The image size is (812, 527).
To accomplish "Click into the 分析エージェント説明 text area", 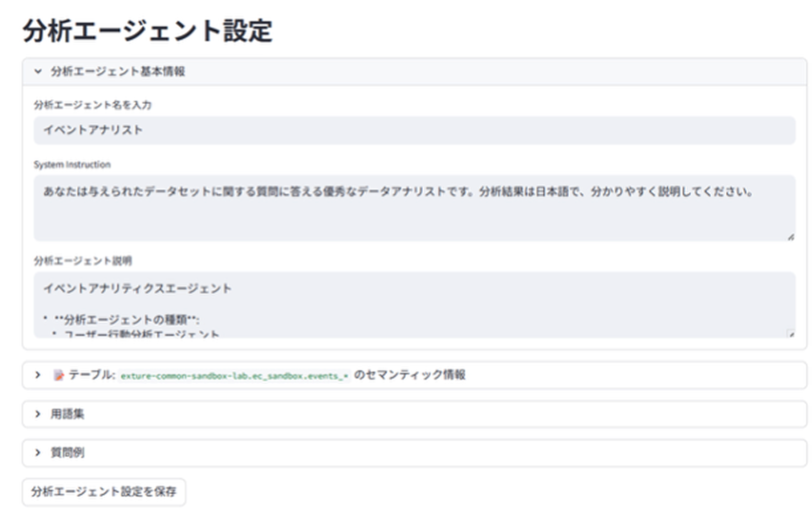I will click(414, 305).
